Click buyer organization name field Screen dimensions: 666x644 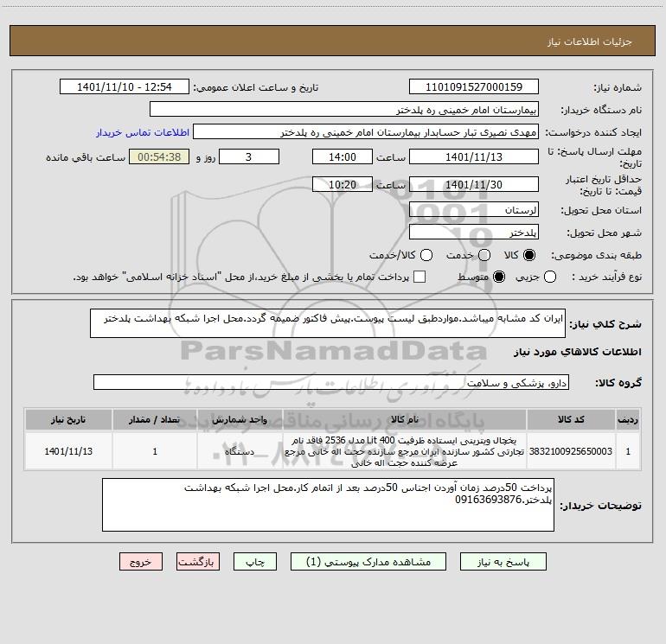pos(344,110)
